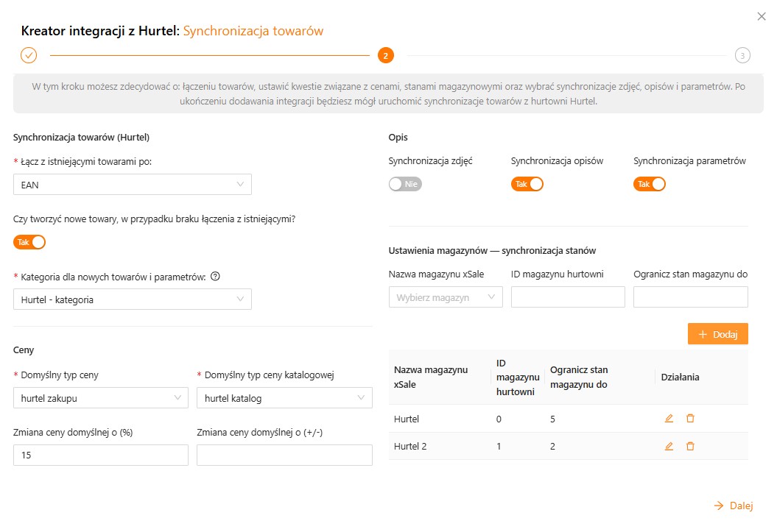Toggle off creating new products switch

[29, 242]
